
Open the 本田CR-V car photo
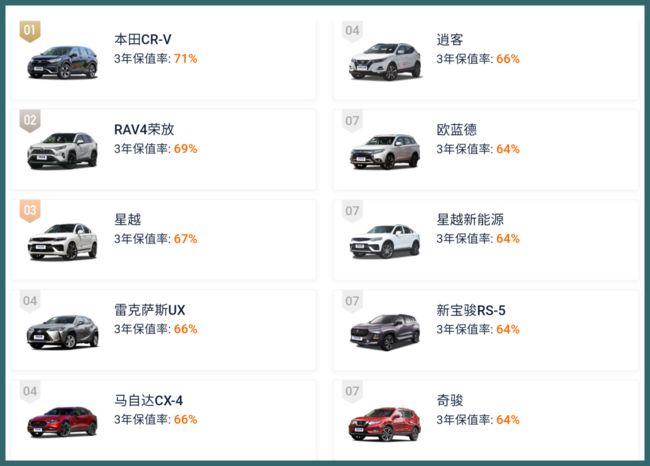pyautogui.click(x=63, y=62)
